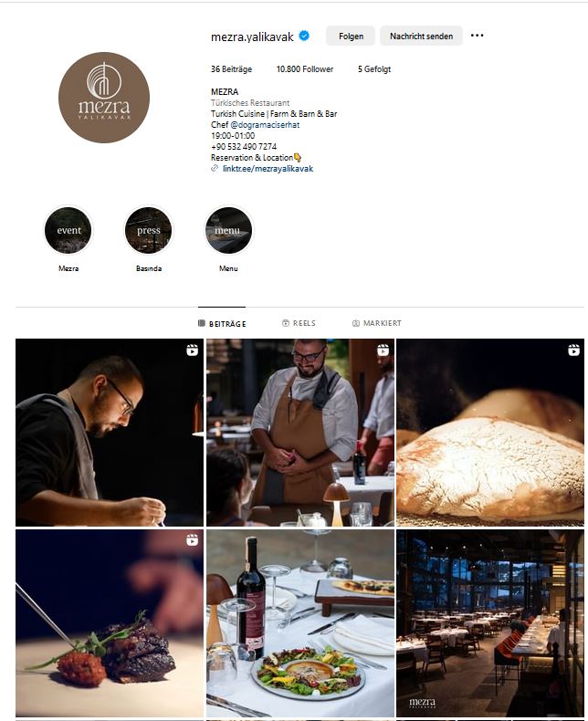The height and width of the screenshot is (721, 588).
Task: Click reel icon on bread post
Action: coord(573,350)
